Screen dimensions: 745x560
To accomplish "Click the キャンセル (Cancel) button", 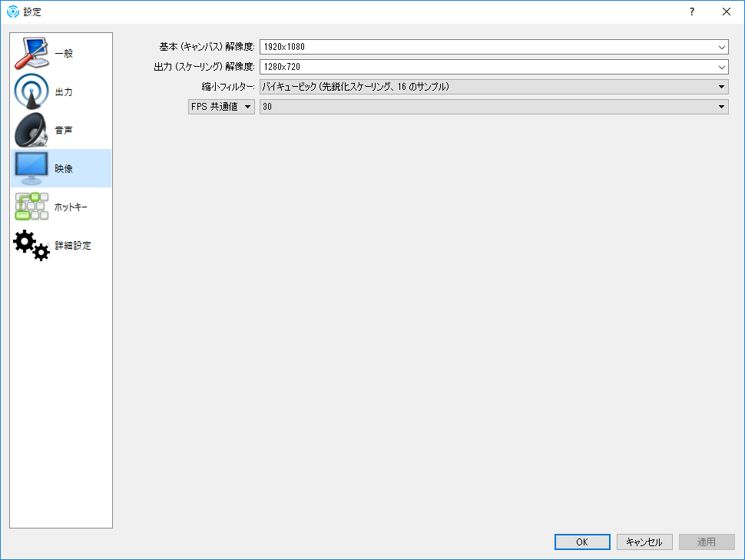I will [644, 542].
